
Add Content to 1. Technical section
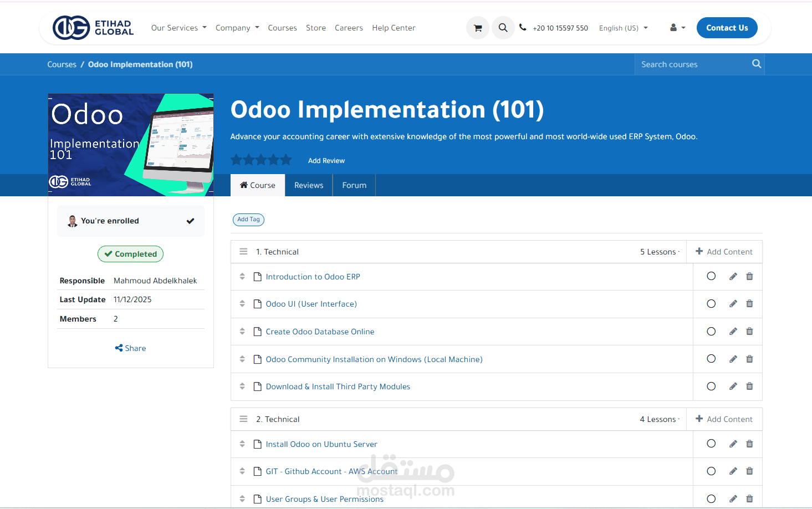(724, 252)
